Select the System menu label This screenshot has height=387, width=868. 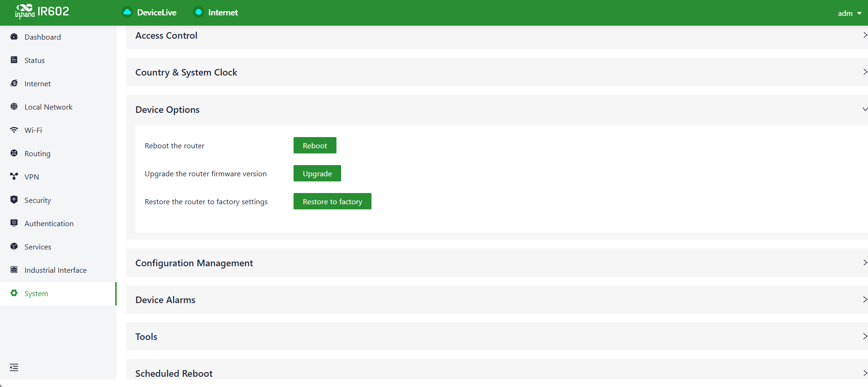pos(36,293)
